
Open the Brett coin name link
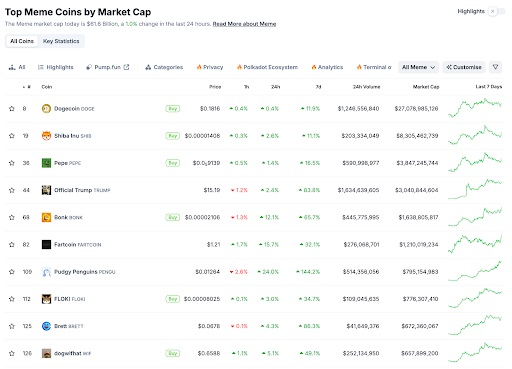point(61,326)
